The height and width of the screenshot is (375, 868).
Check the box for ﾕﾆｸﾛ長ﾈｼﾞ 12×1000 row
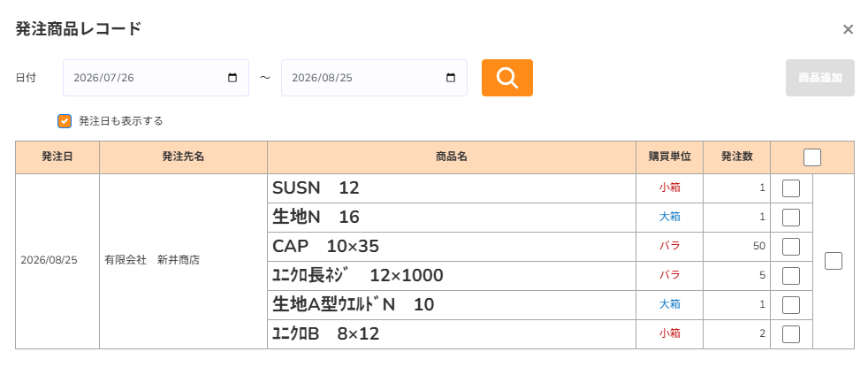coord(791,275)
